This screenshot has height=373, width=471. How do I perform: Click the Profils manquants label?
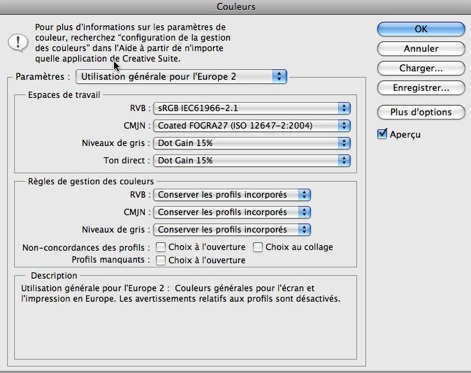point(111,260)
